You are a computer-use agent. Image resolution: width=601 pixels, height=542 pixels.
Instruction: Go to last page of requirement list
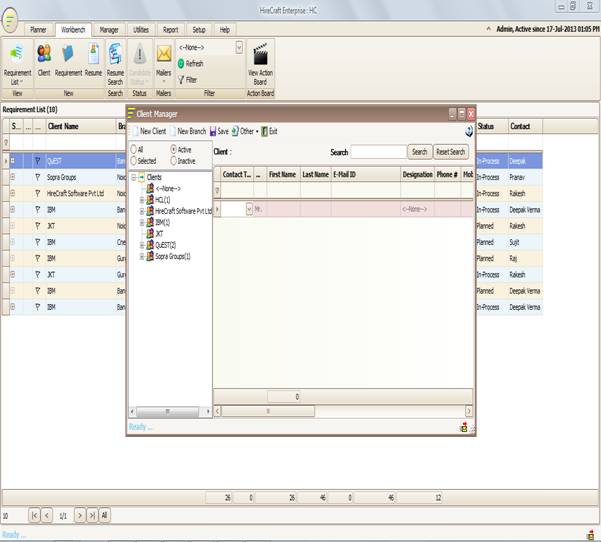pos(92,516)
